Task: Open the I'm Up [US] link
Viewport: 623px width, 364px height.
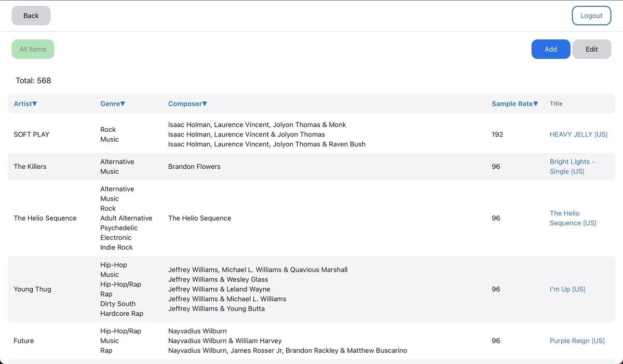Action: pyautogui.click(x=567, y=289)
